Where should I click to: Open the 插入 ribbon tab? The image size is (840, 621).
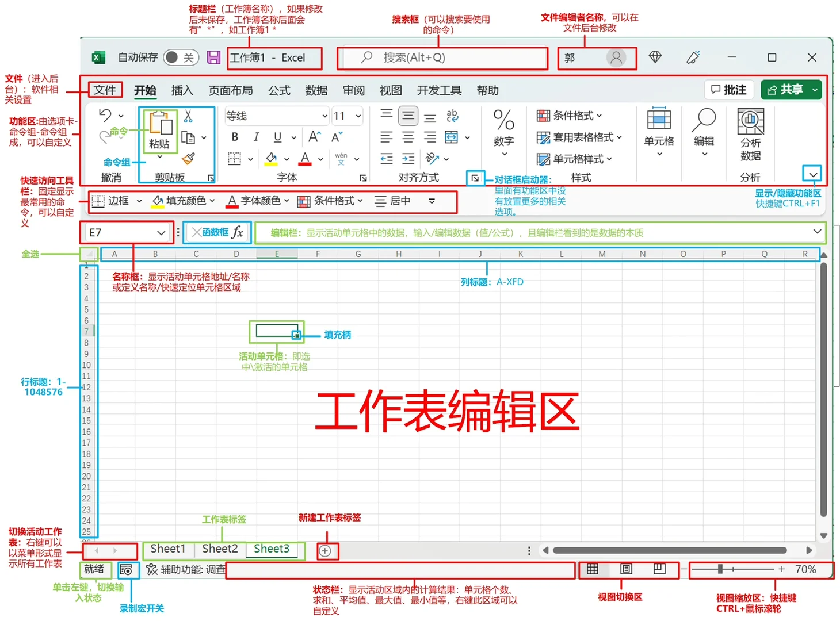(x=182, y=90)
